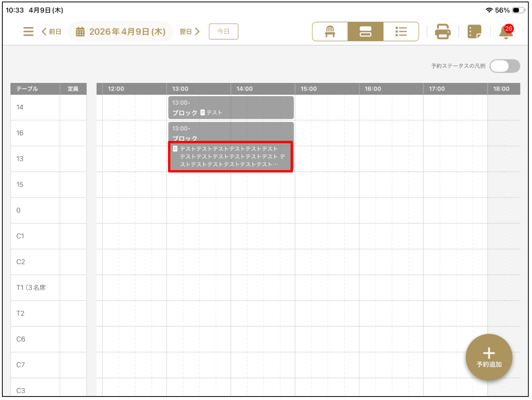Open notifications bell with 26 badge

tap(506, 32)
